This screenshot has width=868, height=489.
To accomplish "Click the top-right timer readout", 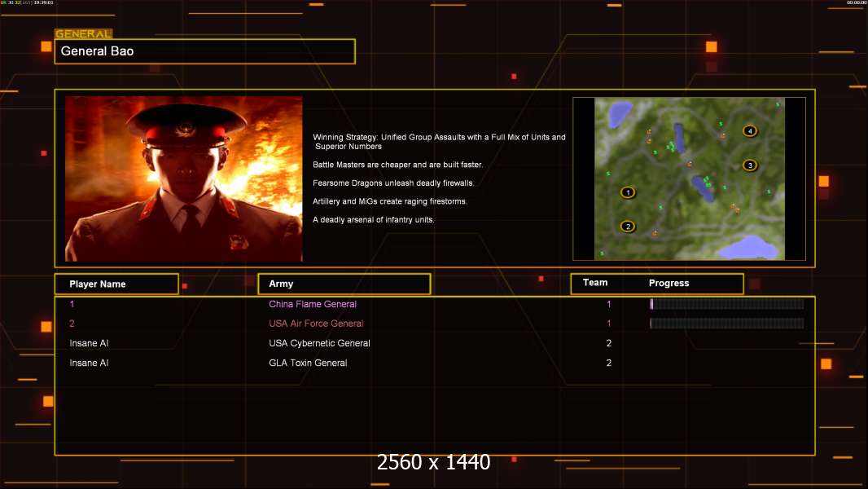I will [857, 2].
